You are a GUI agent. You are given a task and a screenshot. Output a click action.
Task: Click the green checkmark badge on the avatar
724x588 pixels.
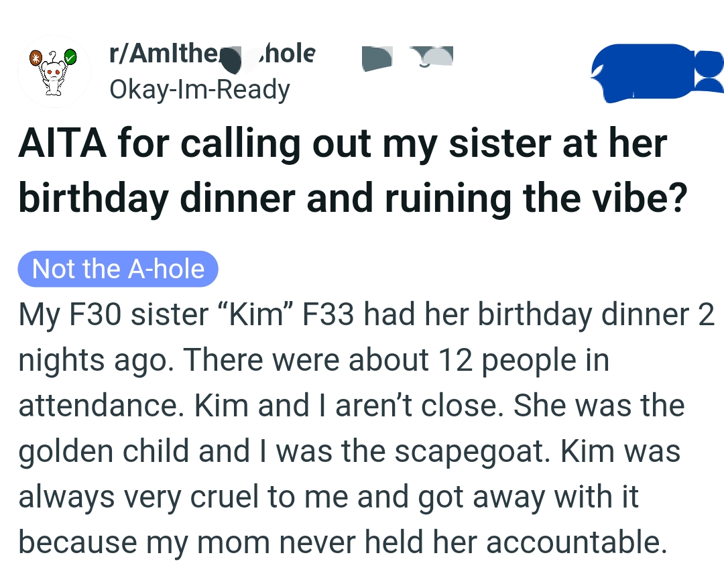tap(70, 58)
